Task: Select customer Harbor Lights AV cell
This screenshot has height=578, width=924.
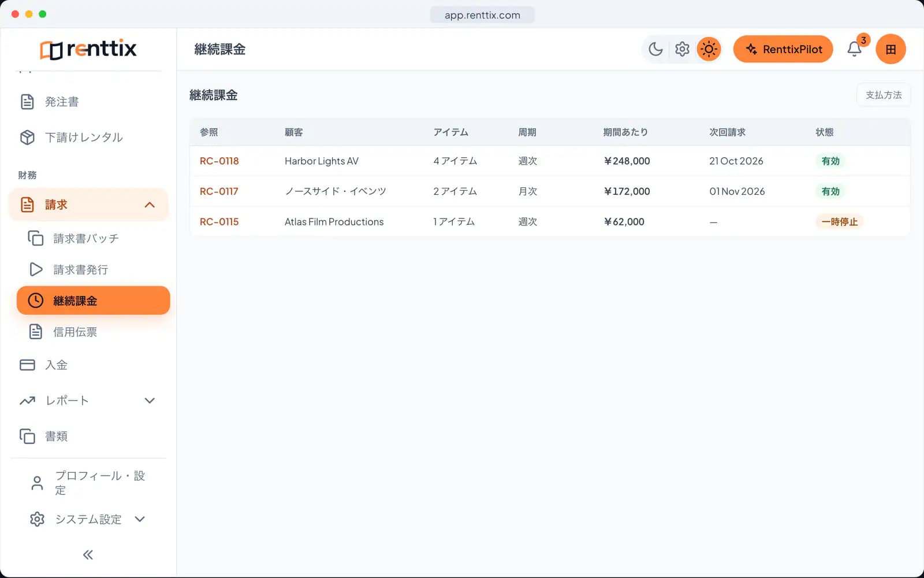Action: pos(322,161)
